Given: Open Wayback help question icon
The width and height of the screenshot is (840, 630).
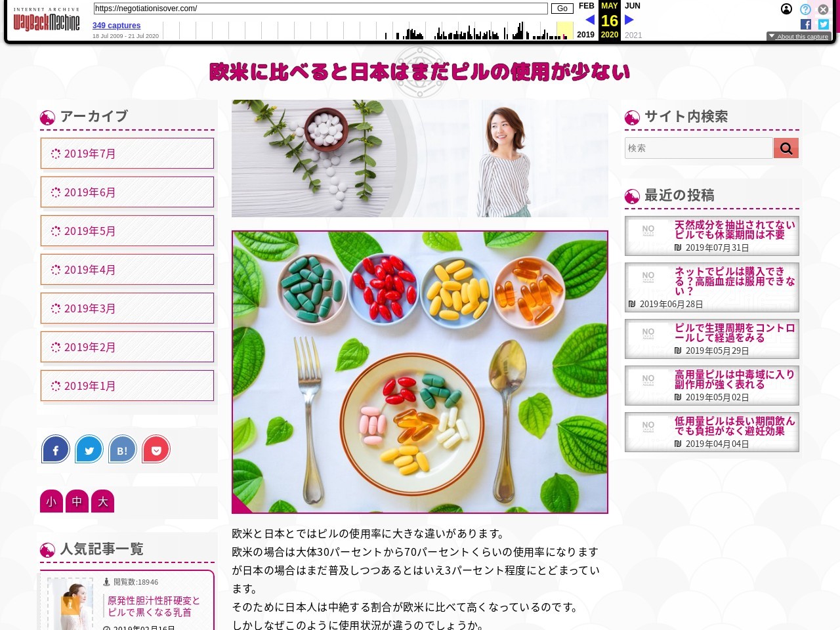Looking at the screenshot, I should pyautogui.click(x=805, y=9).
